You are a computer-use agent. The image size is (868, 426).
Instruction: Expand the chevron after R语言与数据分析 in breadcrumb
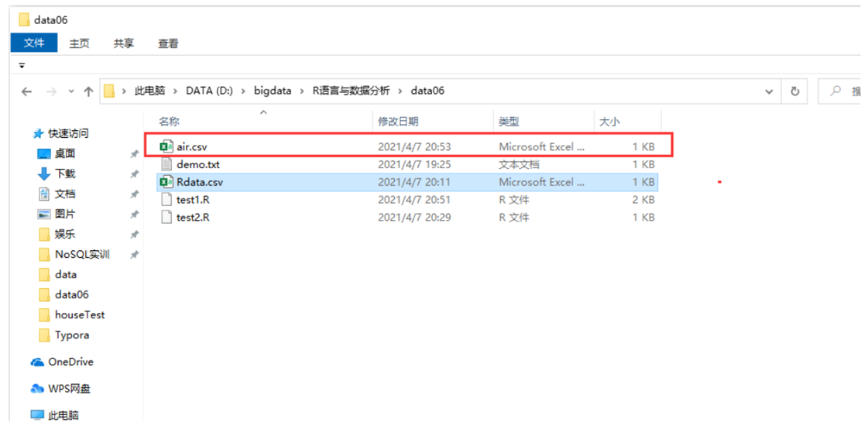tap(401, 91)
